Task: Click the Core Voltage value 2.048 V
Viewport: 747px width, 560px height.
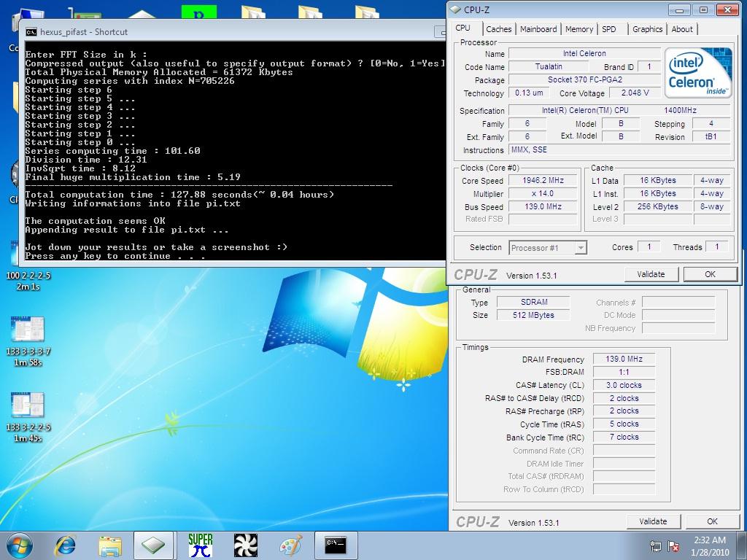Action: (635, 93)
